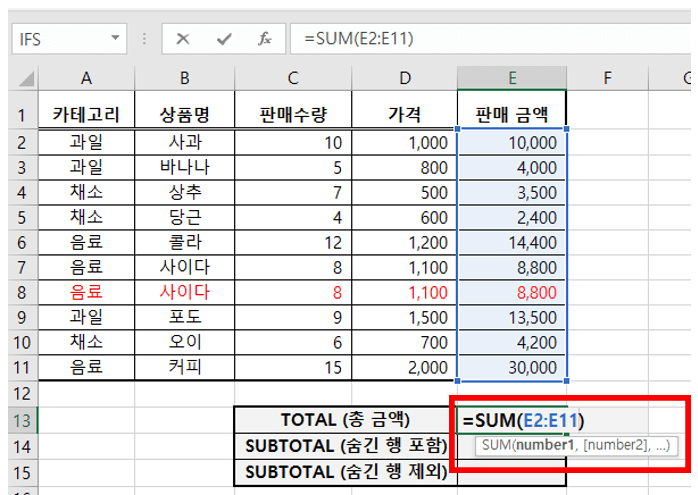Click number1 argument in the tooltip
The image size is (698, 495).
coord(546,445)
